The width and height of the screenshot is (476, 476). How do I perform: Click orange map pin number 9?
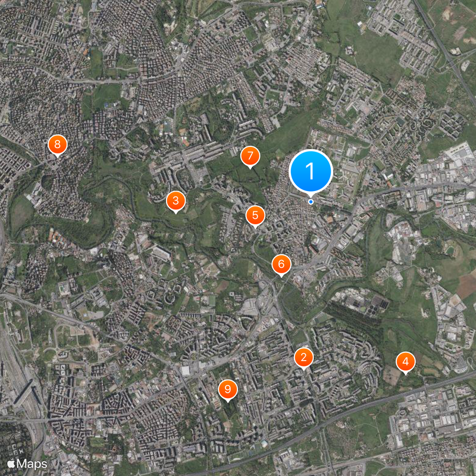(x=228, y=390)
